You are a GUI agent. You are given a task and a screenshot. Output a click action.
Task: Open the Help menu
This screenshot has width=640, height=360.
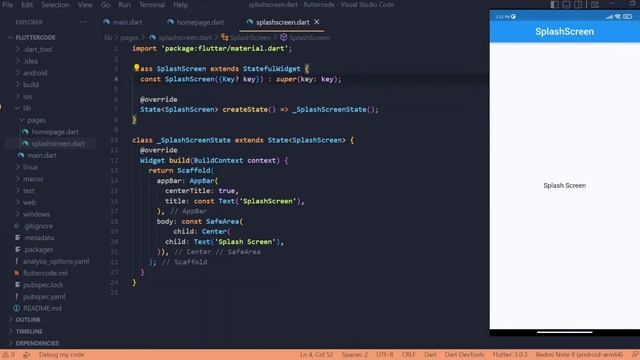coord(180,5)
